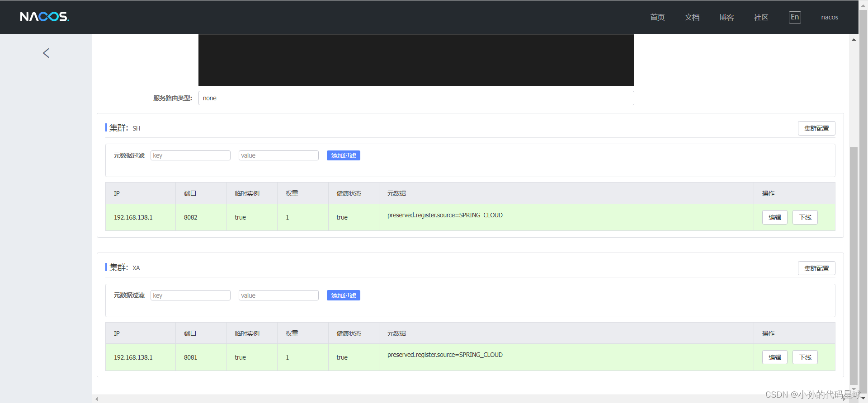Open 社区 in the top navigation
This screenshot has height=403, width=868.
pyautogui.click(x=761, y=17)
